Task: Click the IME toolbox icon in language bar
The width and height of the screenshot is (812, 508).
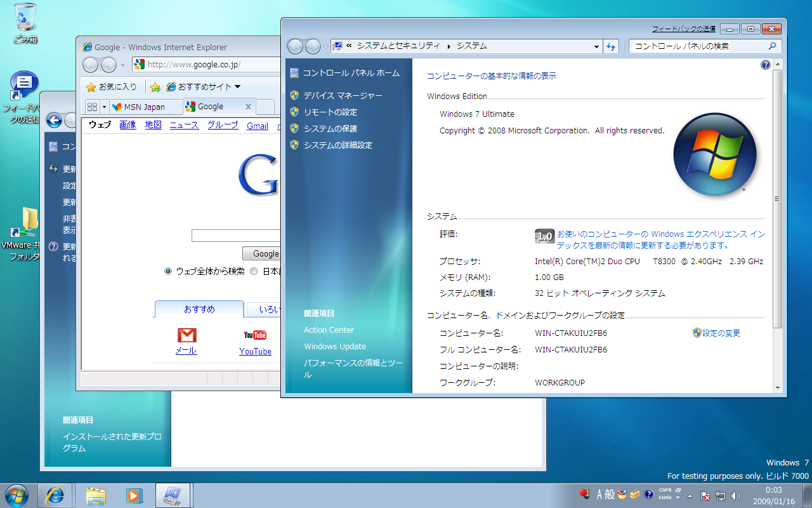Action: click(x=635, y=494)
